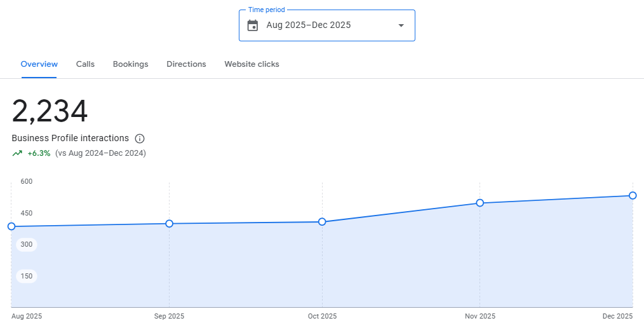
Task: Open the Bookings tab
Action: coord(131,64)
